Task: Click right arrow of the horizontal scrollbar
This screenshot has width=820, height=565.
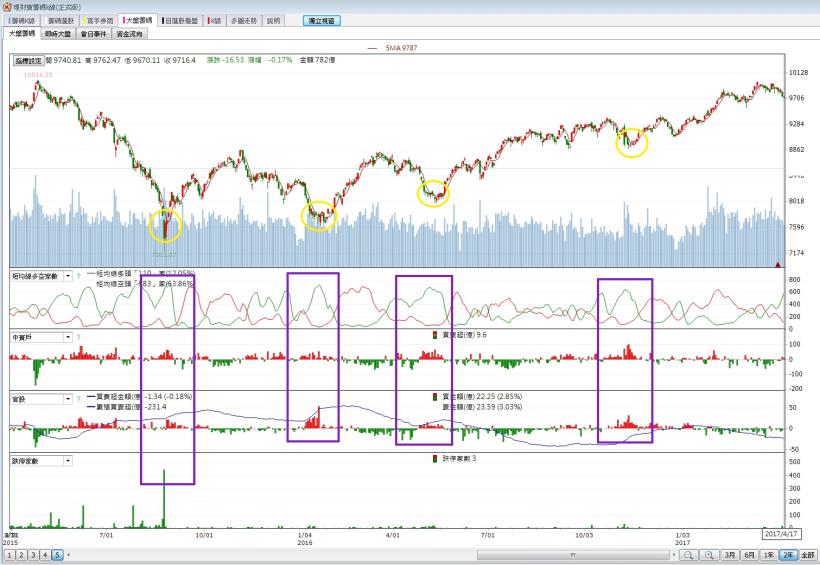Action: pyautogui.click(x=674, y=555)
